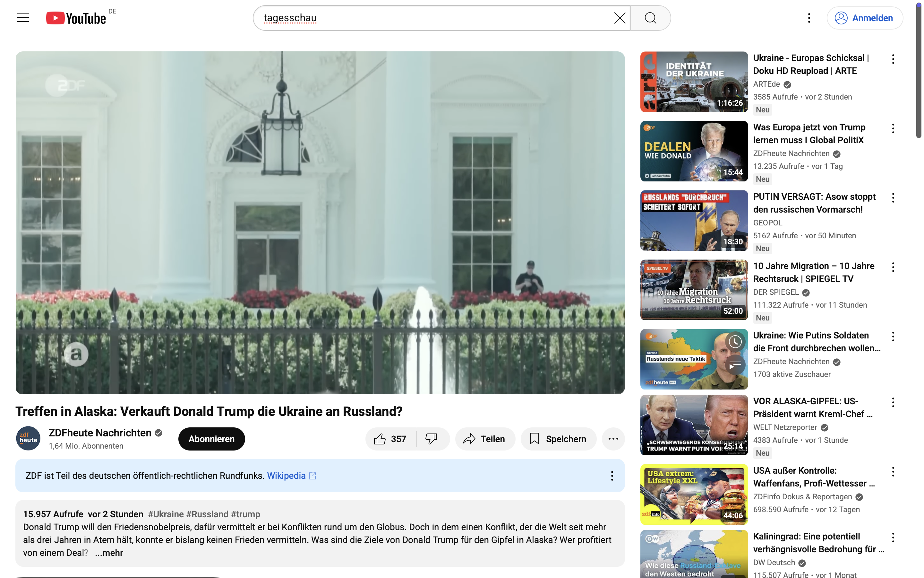Image resolution: width=924 pixels, height=578 pixels.
Task: Open thumbnail Identität der Ukraine video
Action: point(694,82)
